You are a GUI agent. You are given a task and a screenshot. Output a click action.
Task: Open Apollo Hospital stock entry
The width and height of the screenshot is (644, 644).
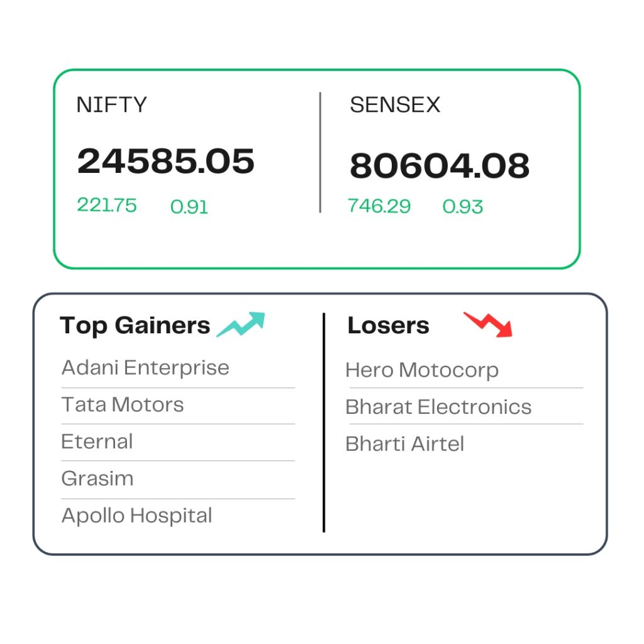[x=136, y=516]
